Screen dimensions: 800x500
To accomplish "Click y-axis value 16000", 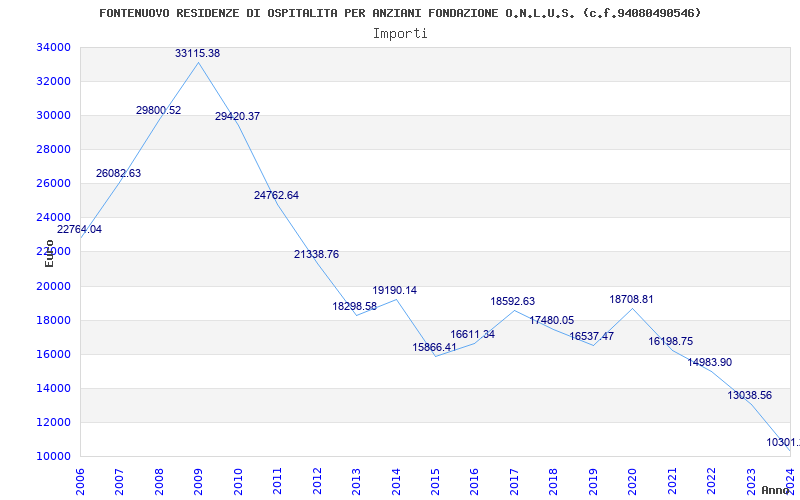I will click(54, 355).
